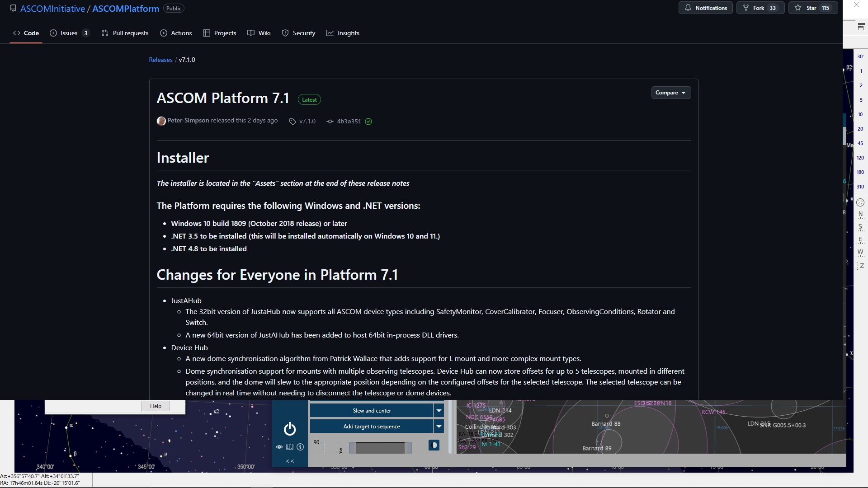Expand the Add target to sequence dropdown arrow
This screenshot has height=488, width=868.
pyautogui.click(x=439, y=426)
